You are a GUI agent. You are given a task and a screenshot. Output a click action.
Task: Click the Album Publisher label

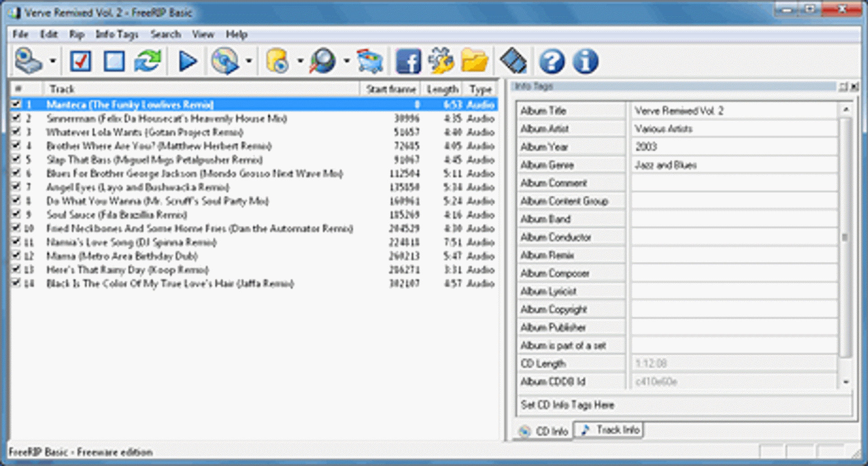click(553, 327)
